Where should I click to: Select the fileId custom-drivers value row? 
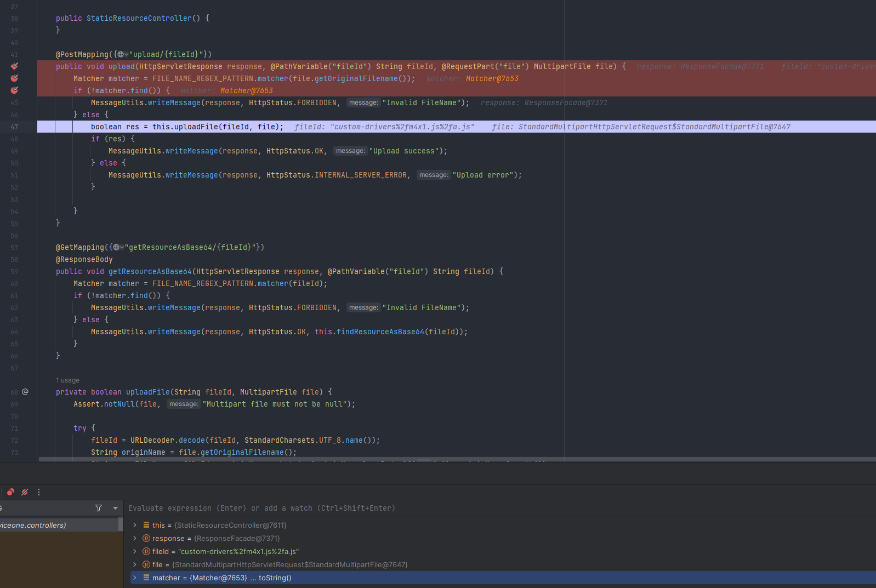point(503,551)
